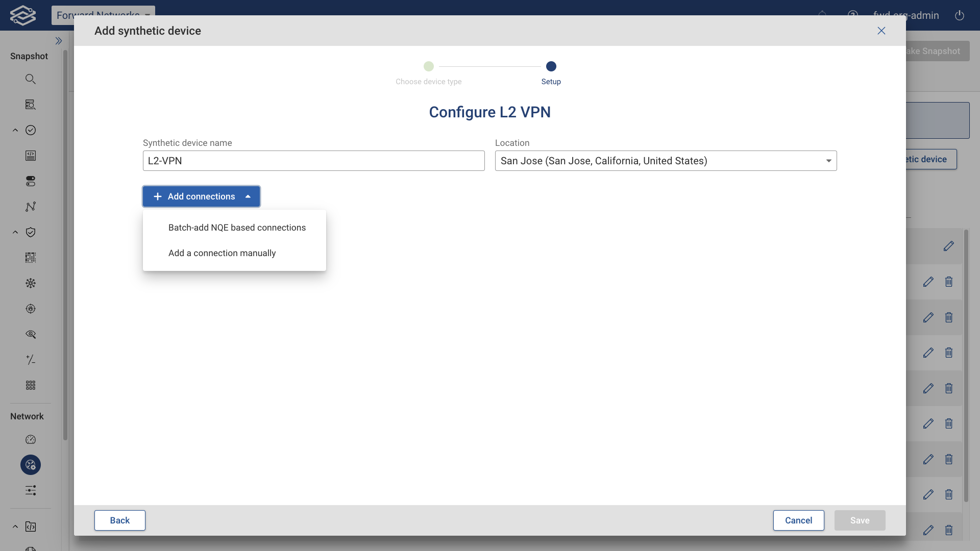The width and height of the screenshot is (980, 551).
Task: Open the Checks verification panel in sidebar
Action: pyautogui.click(x=31, y=130)
